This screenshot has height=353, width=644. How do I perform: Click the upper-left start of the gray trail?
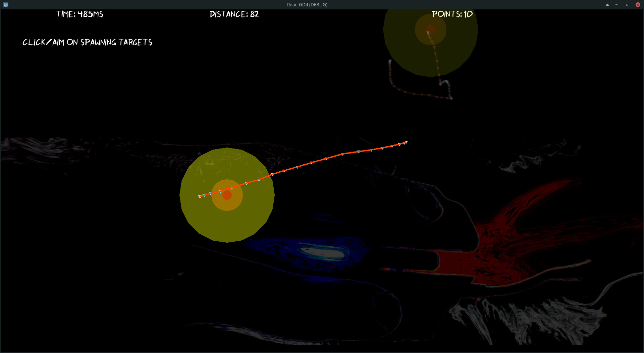click(x=390, y=61)
